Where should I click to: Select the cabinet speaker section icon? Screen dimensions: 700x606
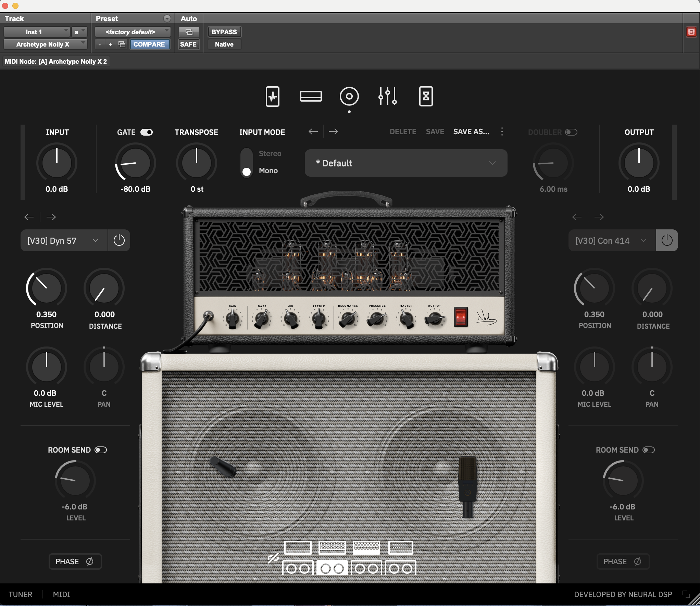tap(349, 97)
